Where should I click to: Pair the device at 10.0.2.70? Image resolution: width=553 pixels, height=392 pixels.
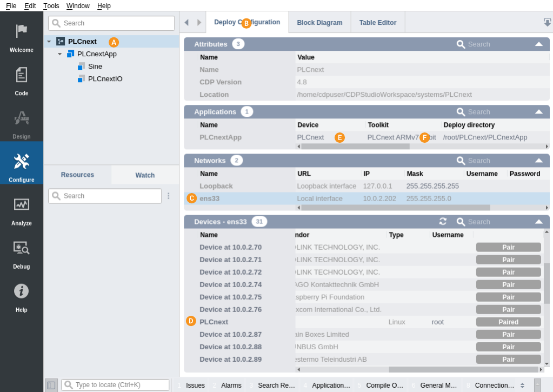click(508, 247)
